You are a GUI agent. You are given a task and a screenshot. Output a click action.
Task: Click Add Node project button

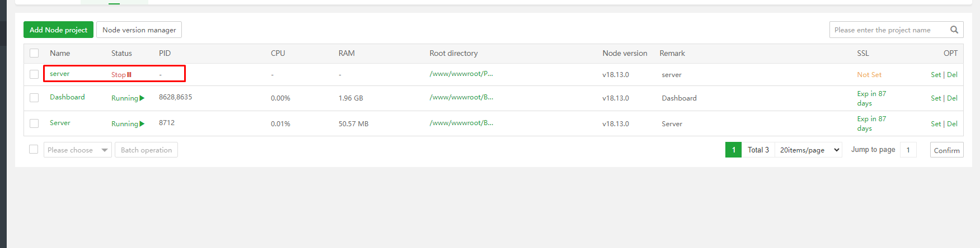pos(58,30)
